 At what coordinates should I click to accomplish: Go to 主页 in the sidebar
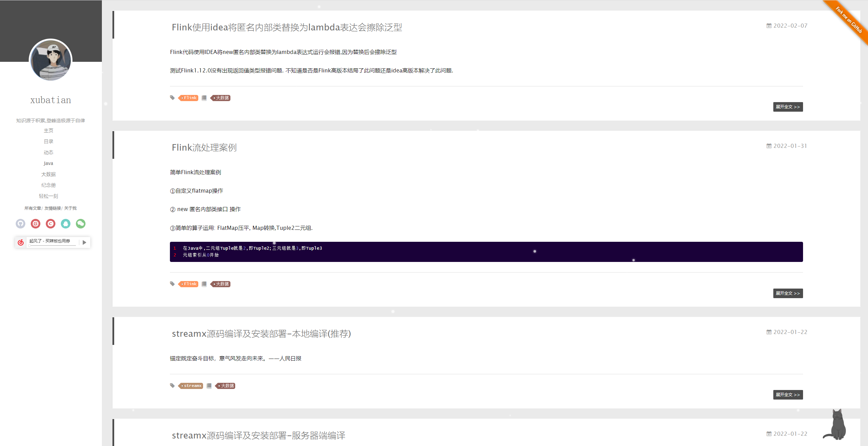click(48, 130)
